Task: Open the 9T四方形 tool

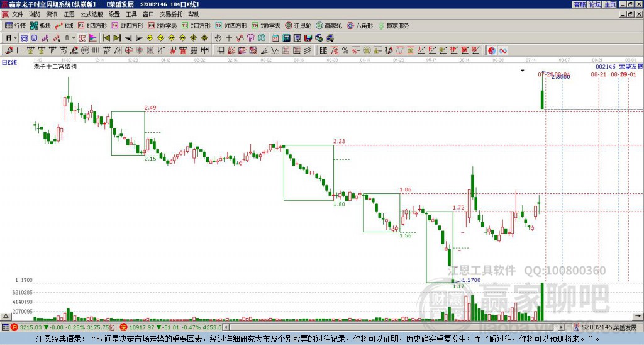Action: point(231,25)
